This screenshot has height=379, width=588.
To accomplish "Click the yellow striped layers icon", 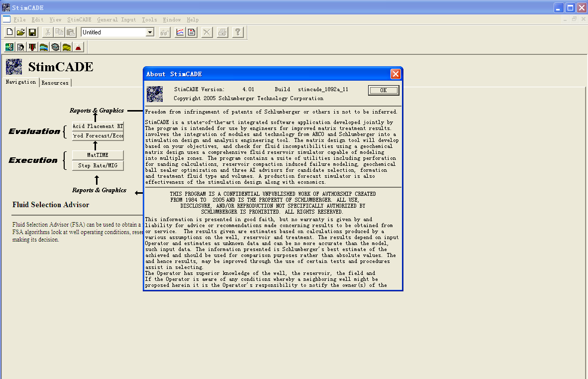I will (67, 47).
